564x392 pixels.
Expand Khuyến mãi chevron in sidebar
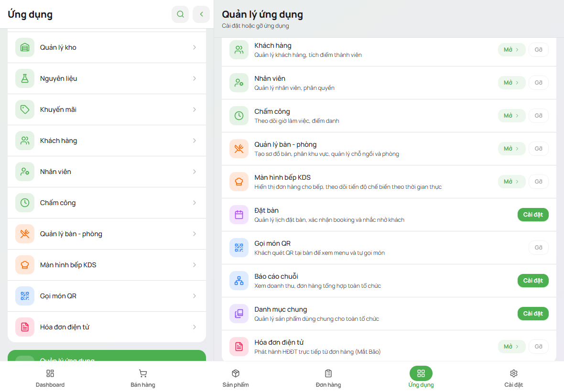[194, 109]
